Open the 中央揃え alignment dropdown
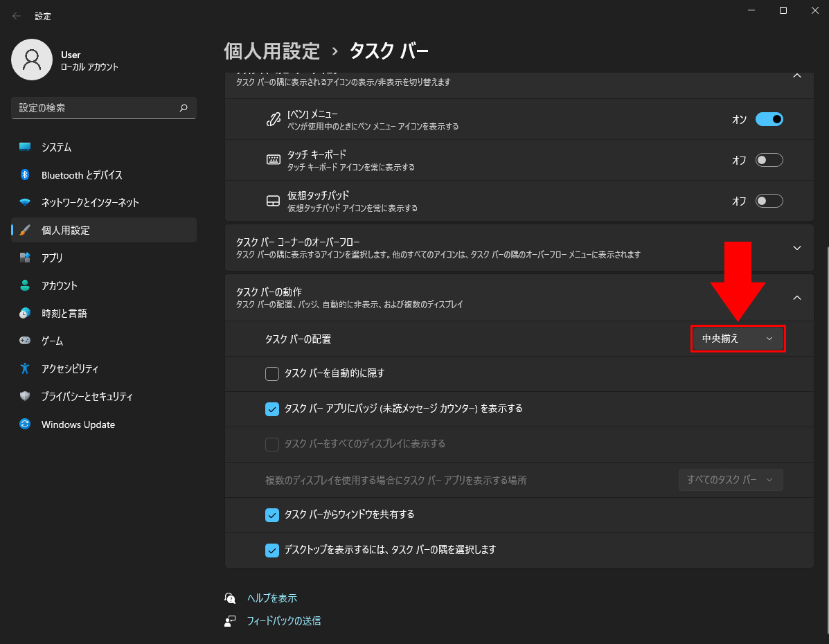Viewport: 829px width, 644px height. (x=738, y=339)
